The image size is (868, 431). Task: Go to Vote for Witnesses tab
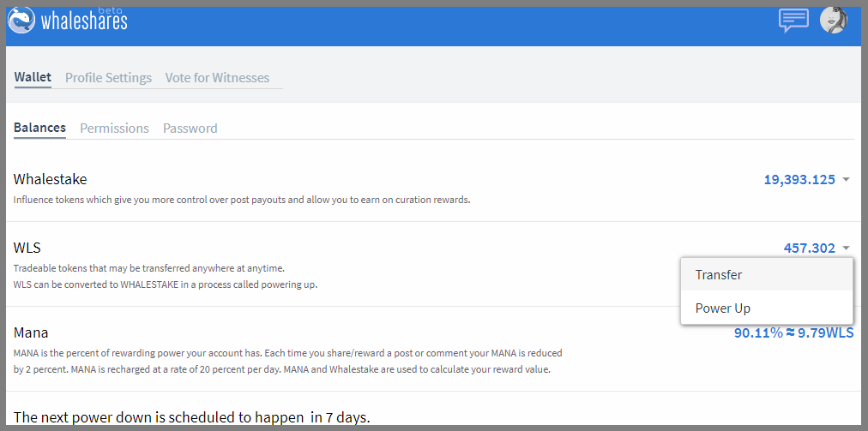click(218, 77)
